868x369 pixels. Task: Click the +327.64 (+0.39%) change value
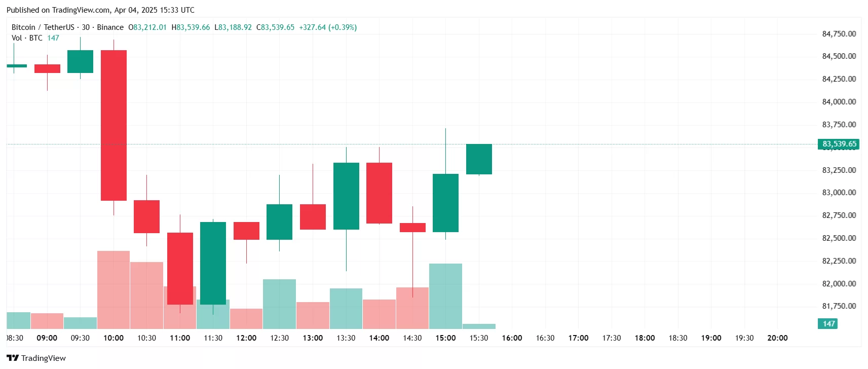pos(328,27)
